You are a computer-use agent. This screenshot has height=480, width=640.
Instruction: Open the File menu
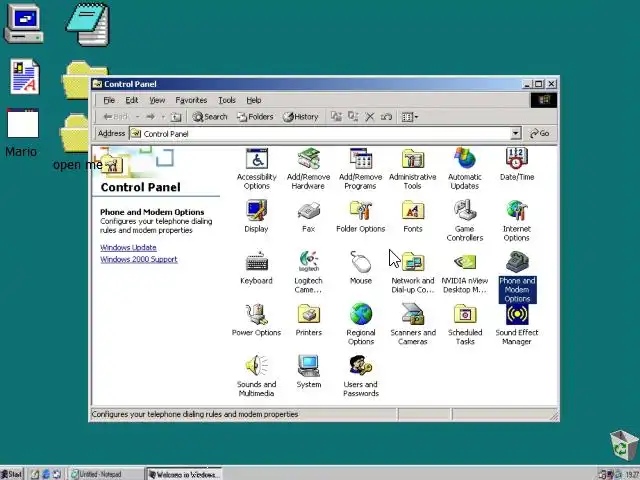click(109, 100)
